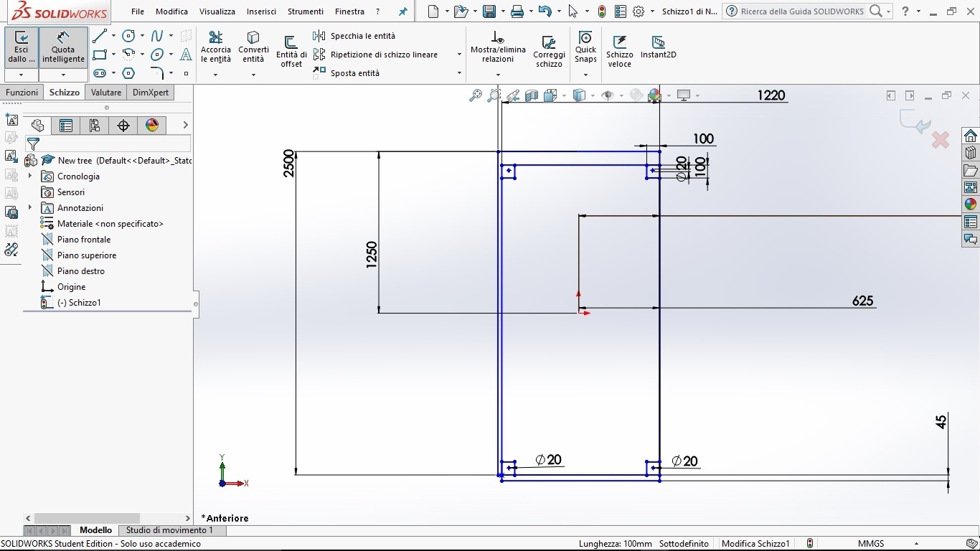The image size is (980, 551).
Task: Open the DisplayManager color sphere tab
Action: [152, 126]
